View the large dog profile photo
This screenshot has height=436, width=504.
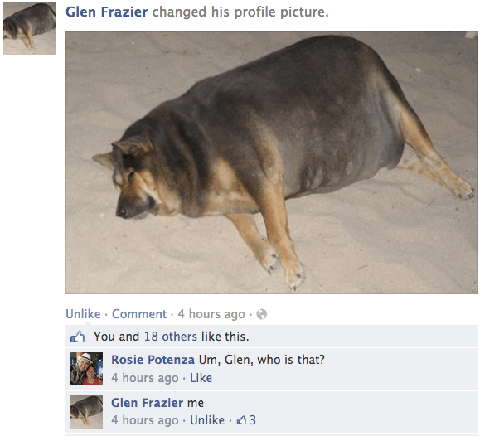[272, 162]
